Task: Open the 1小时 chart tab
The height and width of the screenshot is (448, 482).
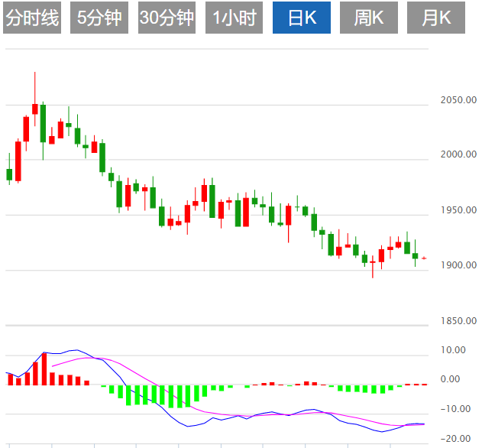Action: click(x=234, y=18)
